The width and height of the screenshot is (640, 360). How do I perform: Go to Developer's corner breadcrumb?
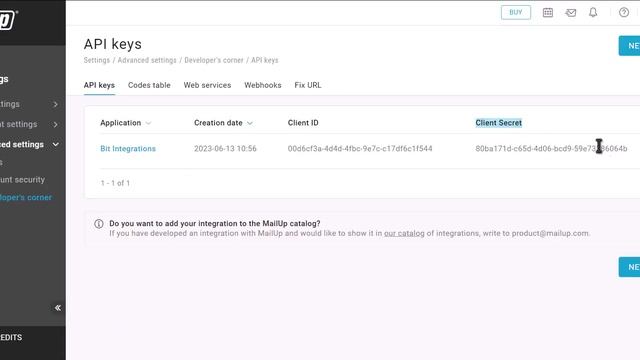click(x=214, y=60)
